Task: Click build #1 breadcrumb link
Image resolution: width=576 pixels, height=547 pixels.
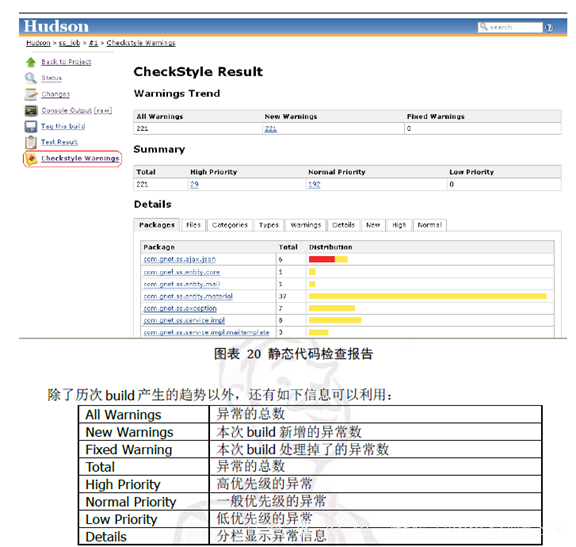Action: [x=93, y=43]
